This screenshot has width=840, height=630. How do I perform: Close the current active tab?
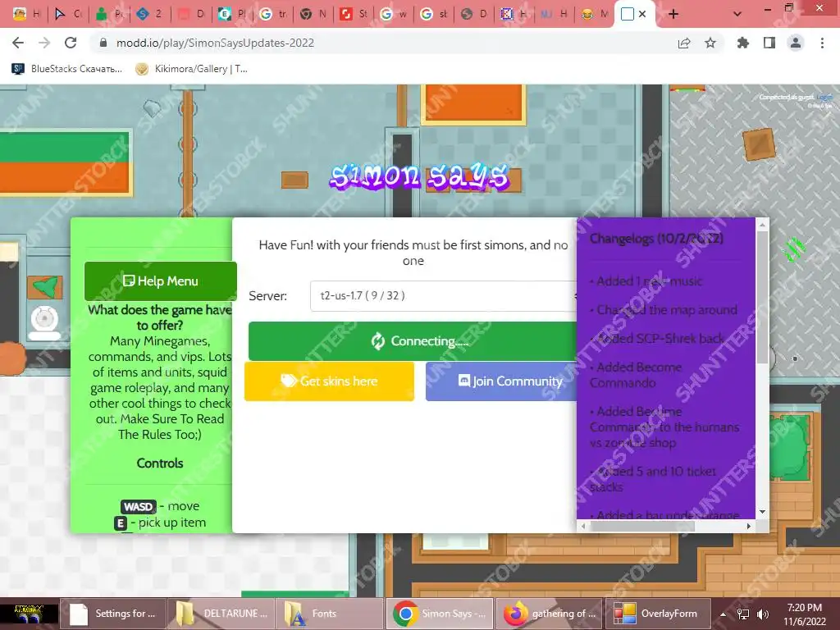coord(642,14)
